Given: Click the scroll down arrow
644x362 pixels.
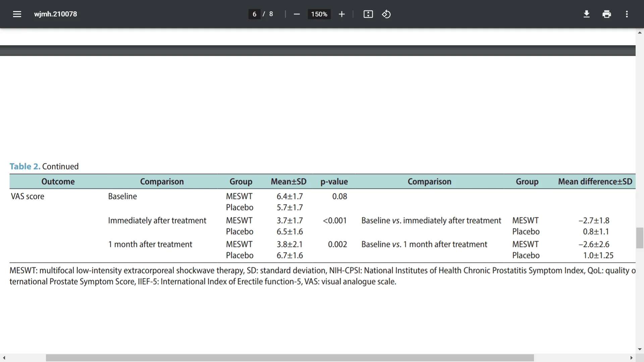Looking at the screenshot, I should [640, 349].
